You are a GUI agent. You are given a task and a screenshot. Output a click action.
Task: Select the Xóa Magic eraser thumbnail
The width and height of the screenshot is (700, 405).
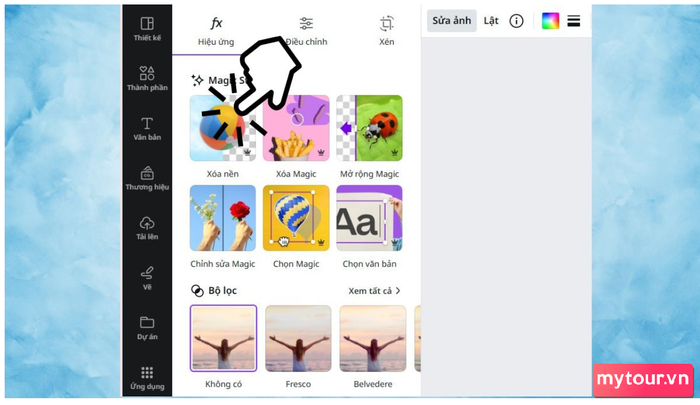(x=296, y=128)
